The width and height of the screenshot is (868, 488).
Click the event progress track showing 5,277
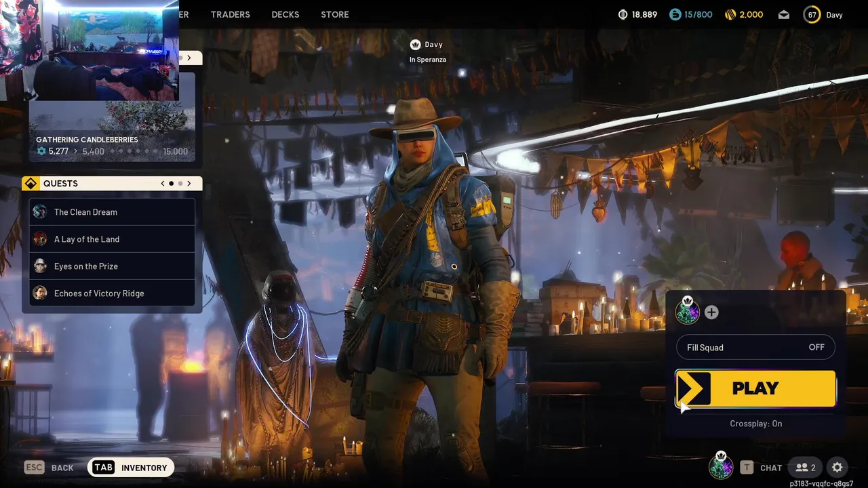(112, 151)
